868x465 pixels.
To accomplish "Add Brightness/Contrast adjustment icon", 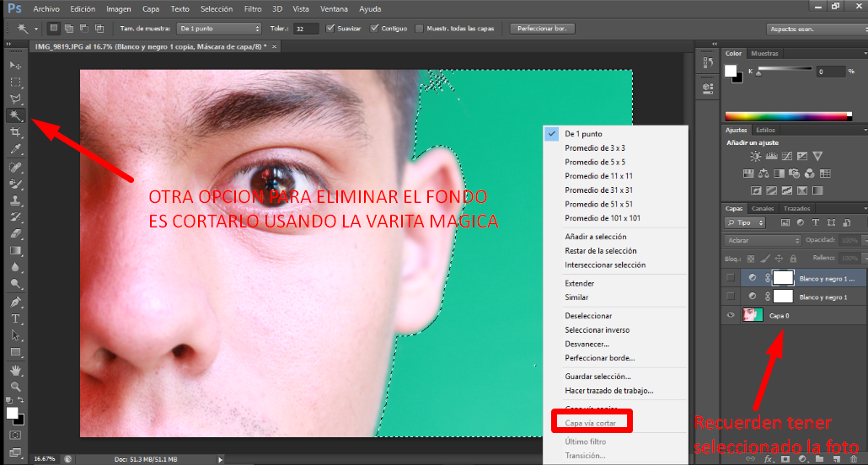I will tap(755, 157).
